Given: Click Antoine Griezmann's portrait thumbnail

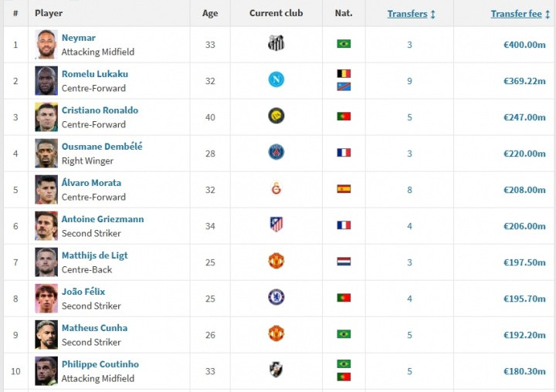Looking at the screenshot, I should pos(46,226).
